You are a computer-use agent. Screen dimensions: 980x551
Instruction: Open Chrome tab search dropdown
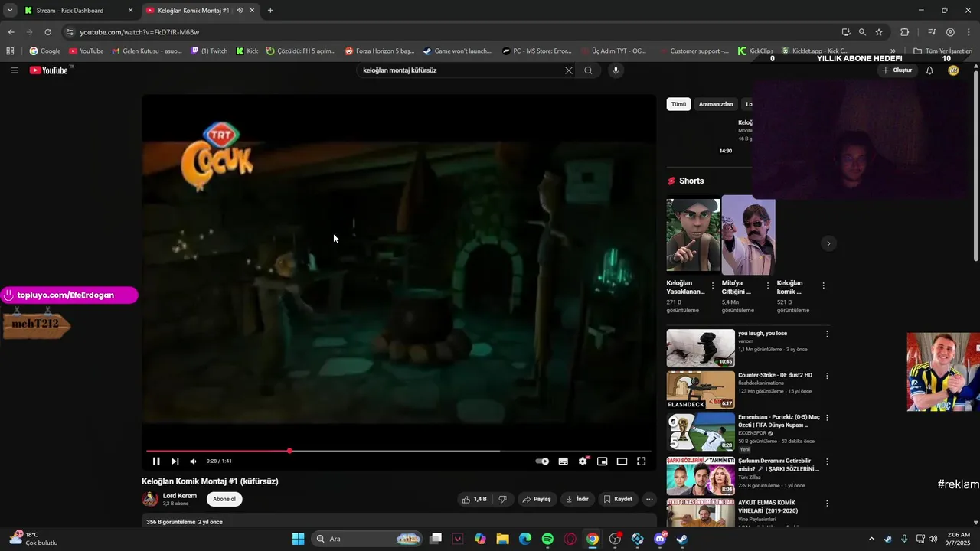tap(9, 11)
